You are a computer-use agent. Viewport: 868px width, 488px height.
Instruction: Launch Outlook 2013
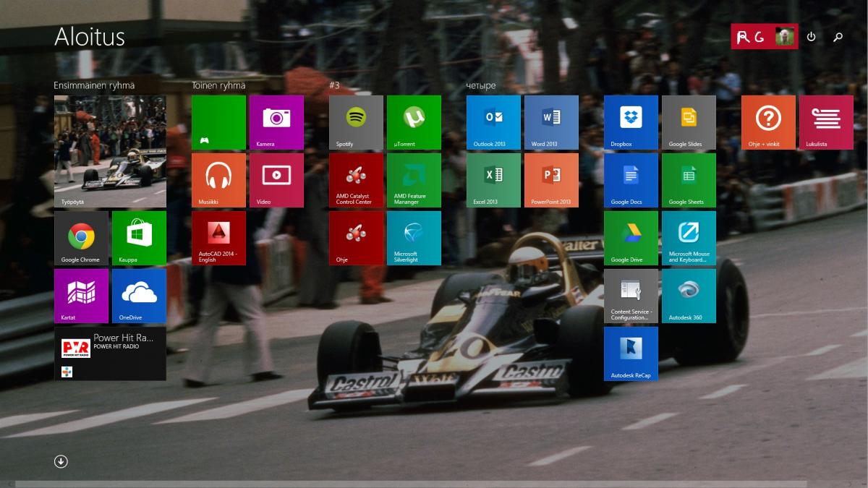pos(493,122)
